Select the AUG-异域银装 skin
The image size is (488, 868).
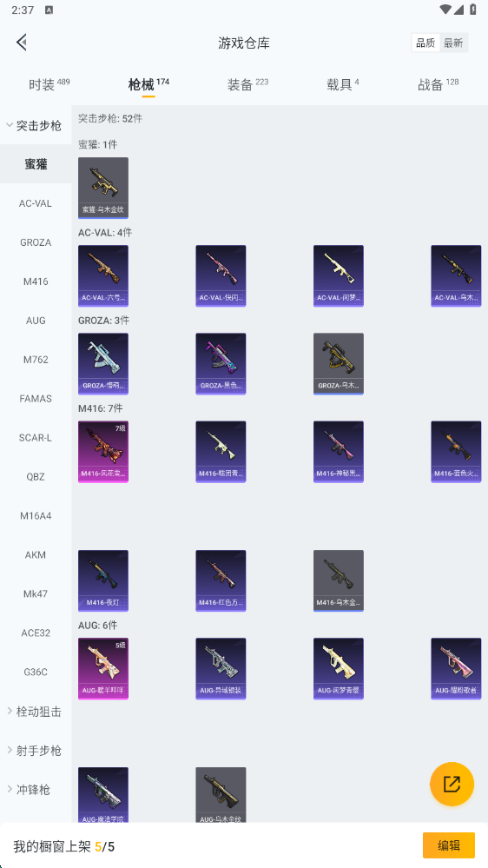221,669
